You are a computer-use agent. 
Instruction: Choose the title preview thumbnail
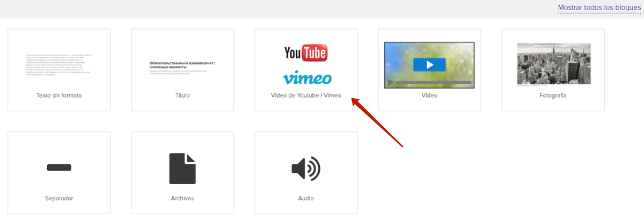(182, 67)
